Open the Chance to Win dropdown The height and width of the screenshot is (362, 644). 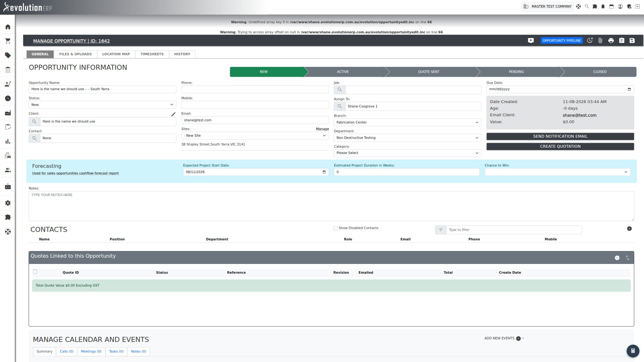click(558, 172)
